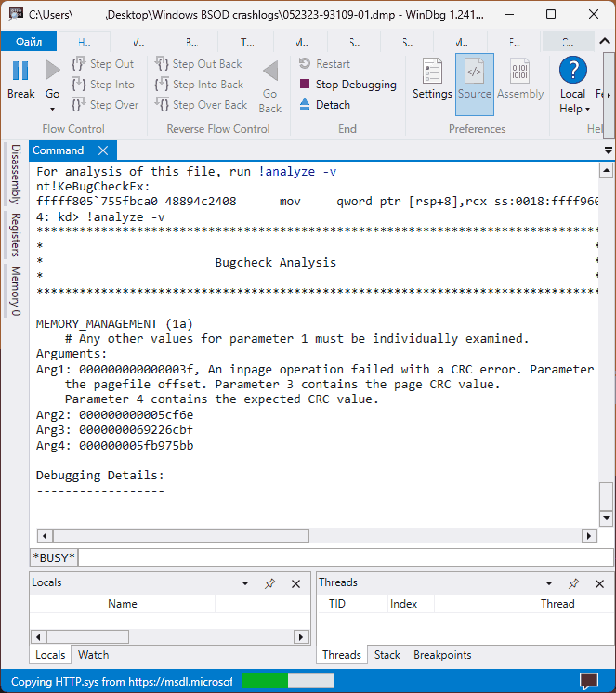Click Step Out in Flow Control
This screenshot has width=616, height=693.
(x=102, y=64)
